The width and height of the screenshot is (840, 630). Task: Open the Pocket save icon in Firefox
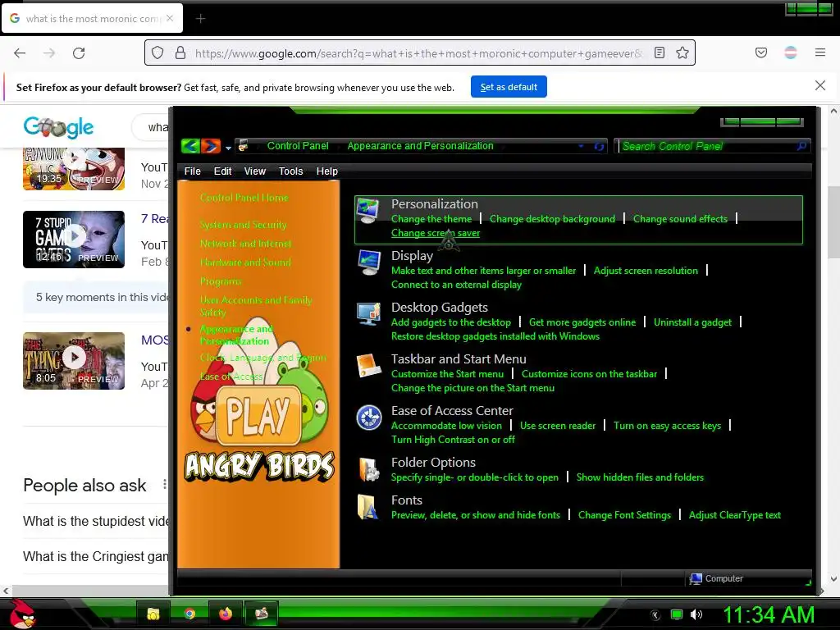(760, 52)
